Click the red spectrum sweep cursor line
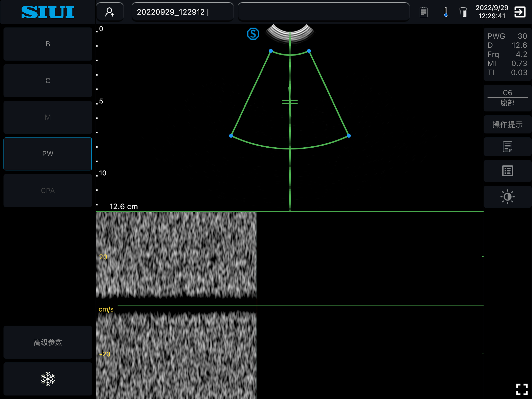 (257, 305)
